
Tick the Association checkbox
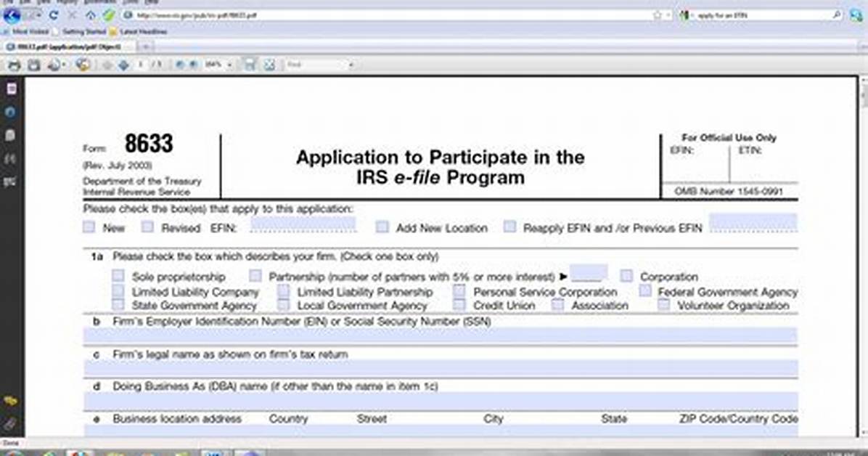tap(557, 304)
